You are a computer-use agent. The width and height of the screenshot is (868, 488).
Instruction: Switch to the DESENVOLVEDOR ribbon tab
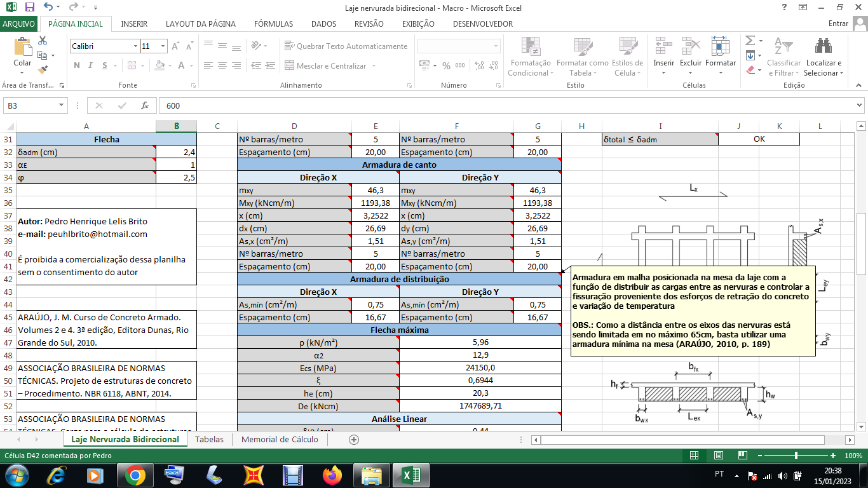tap(483, 24)
